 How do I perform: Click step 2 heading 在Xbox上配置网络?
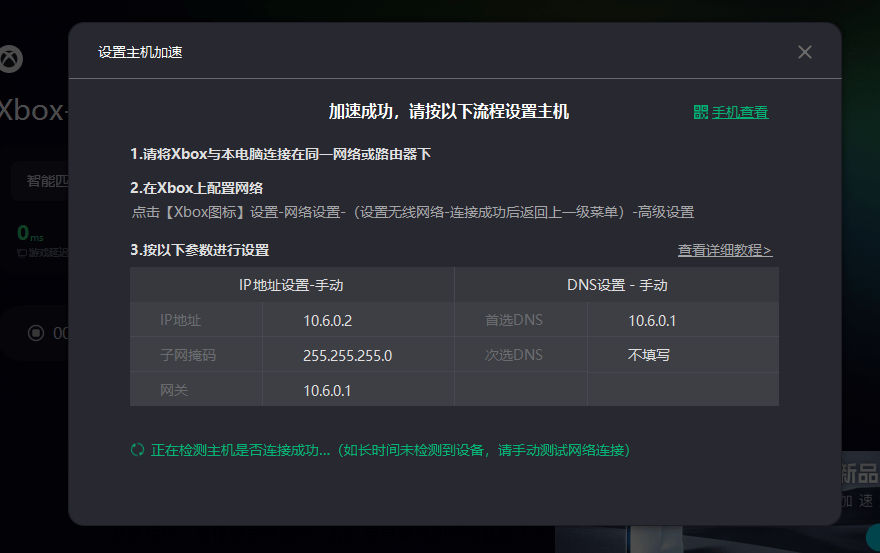click(196, 188)
